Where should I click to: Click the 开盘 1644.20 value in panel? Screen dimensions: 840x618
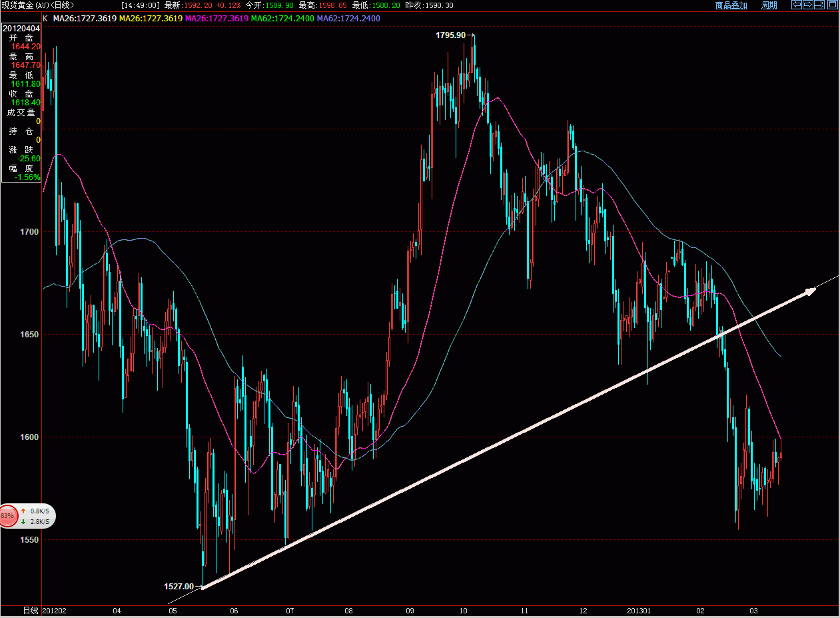[26, 47]
